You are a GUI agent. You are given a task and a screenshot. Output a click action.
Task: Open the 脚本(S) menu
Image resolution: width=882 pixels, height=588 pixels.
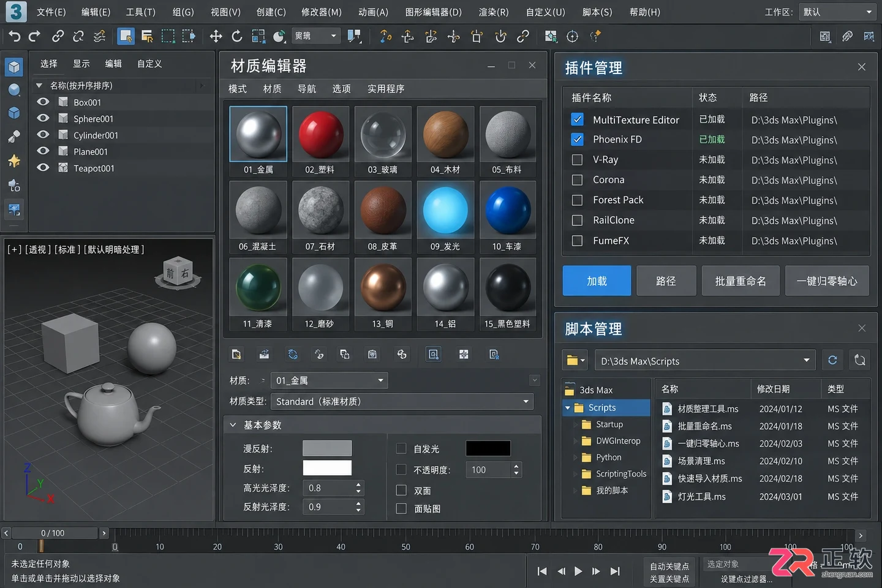click(597, 12)
